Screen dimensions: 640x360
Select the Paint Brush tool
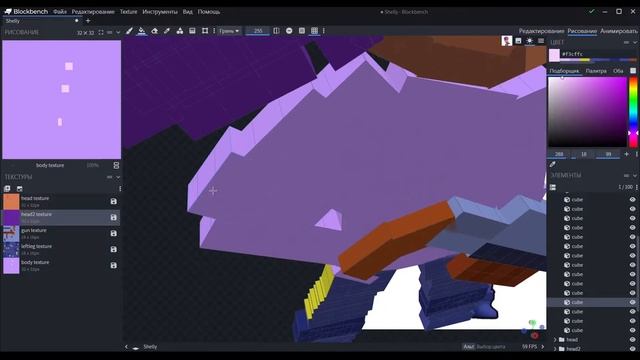129,31
